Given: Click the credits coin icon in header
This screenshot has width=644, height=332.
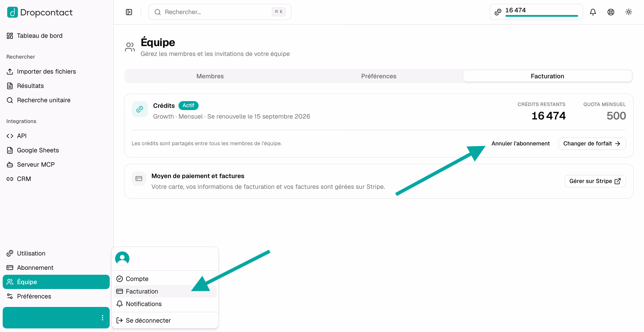Looking at the screenshot, I should tap(498, 12).
